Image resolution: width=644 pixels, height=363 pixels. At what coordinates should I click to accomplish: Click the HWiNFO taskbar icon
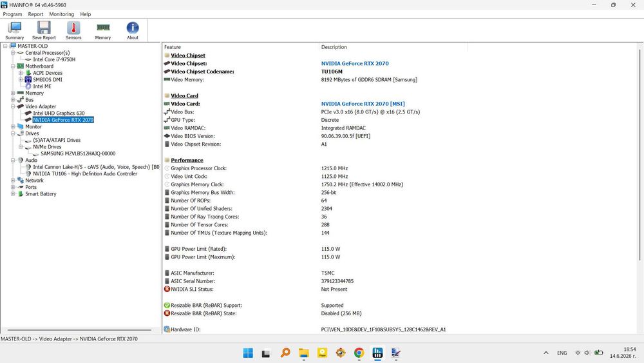click(377, 353)
